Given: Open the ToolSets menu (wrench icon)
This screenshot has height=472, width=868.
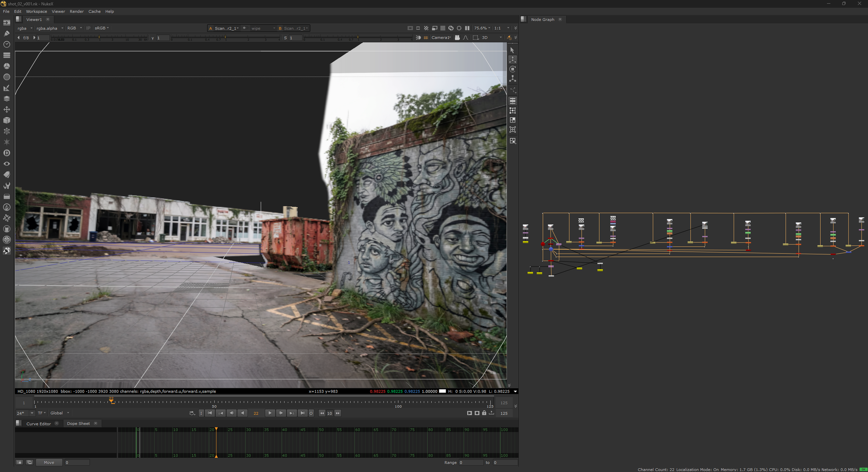Looking at the screenshot, I should click(x=7, y=185).
